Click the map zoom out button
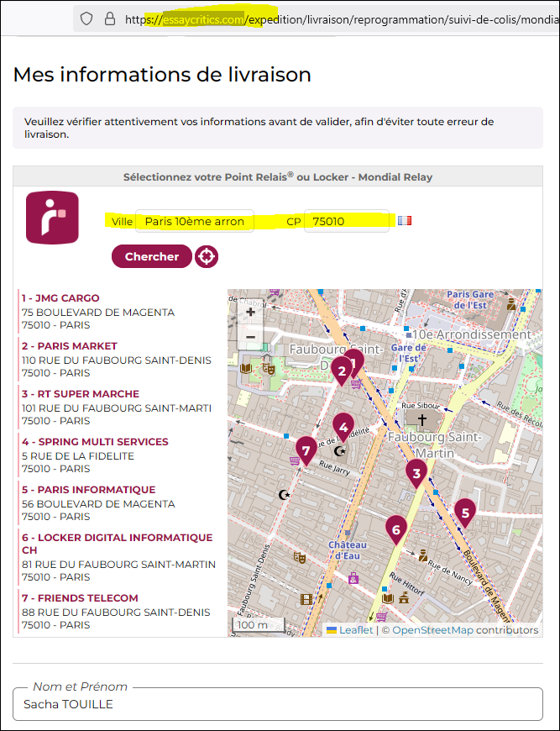The height and width of the screenshot is (731, 560). 250,337
